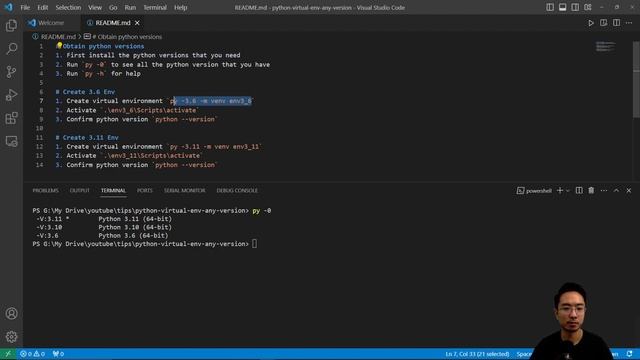Switch to the Output panel tab
The height and width of the screenshot is (360, 640).
point(80,191)
